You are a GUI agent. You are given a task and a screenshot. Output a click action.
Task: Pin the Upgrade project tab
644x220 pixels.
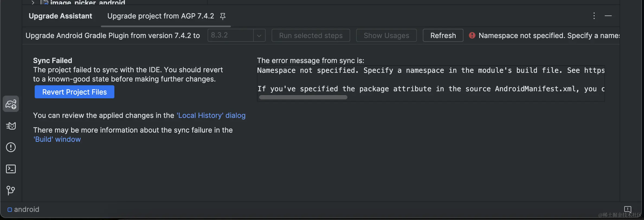(x=223, y=16)
